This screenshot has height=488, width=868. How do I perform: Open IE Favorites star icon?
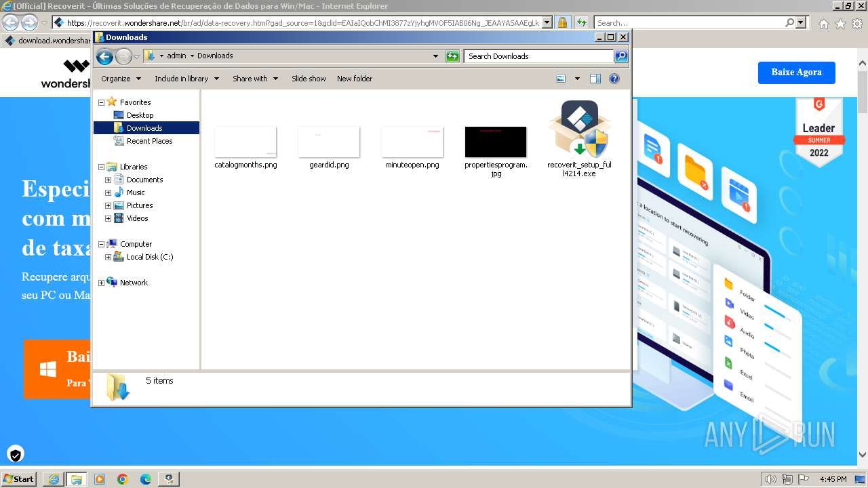tap(840, 24)
